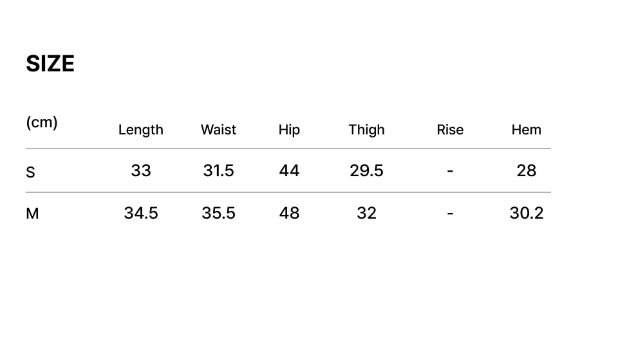This screenshot has height=364, width=618.
Task: Select the Thigh column header
Action: point(366,130)
